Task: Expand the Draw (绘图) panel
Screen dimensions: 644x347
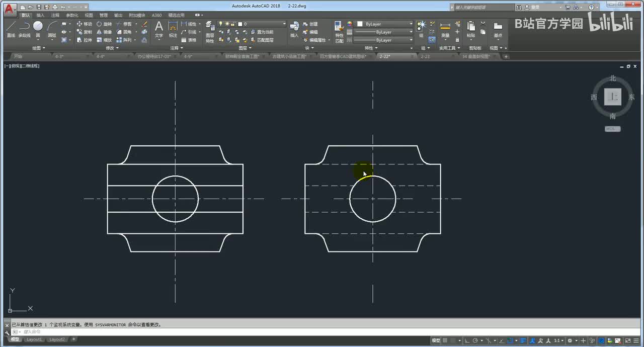Action: (x=39, y=48)
